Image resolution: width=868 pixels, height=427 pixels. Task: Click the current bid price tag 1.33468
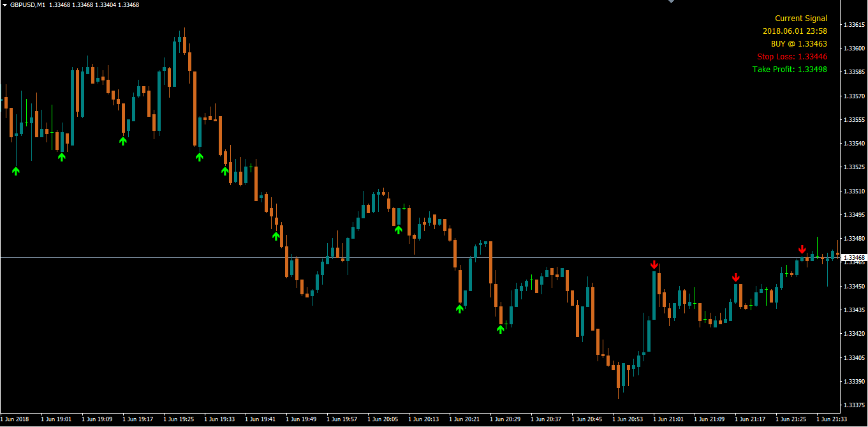[854, 258]
